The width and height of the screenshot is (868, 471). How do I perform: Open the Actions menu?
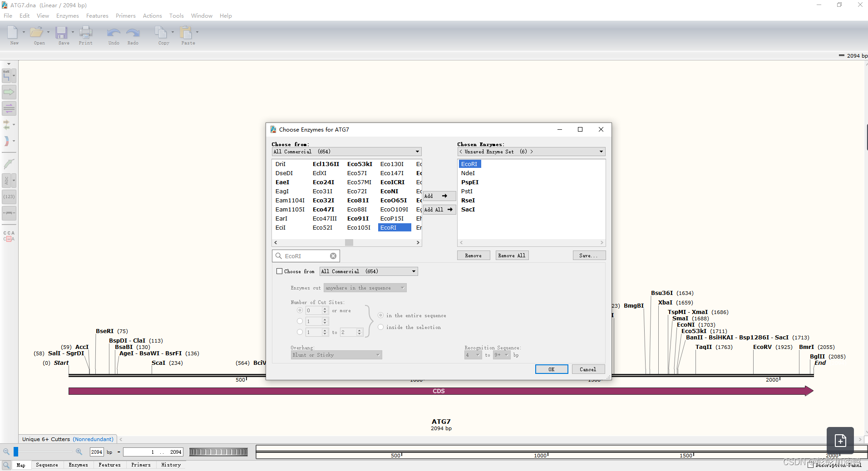tap(152, 16)
